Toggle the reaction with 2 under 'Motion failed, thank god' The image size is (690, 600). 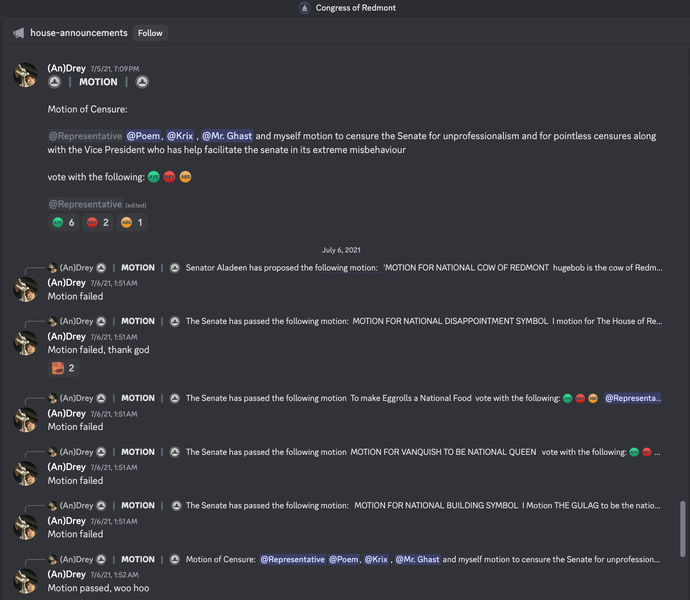click(x=63, y=368)
